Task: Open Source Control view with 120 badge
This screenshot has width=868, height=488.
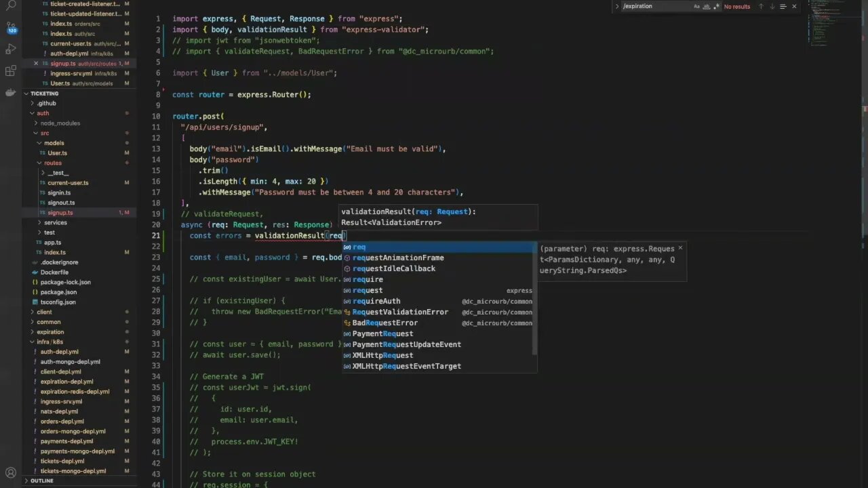Action: pos(11,28)
